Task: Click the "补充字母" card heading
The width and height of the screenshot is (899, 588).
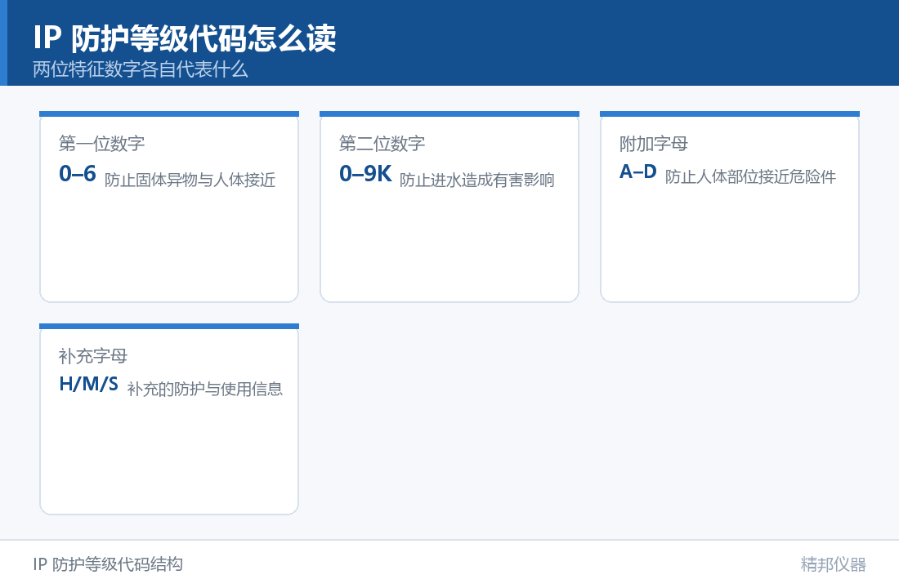Action: (93, 356)
